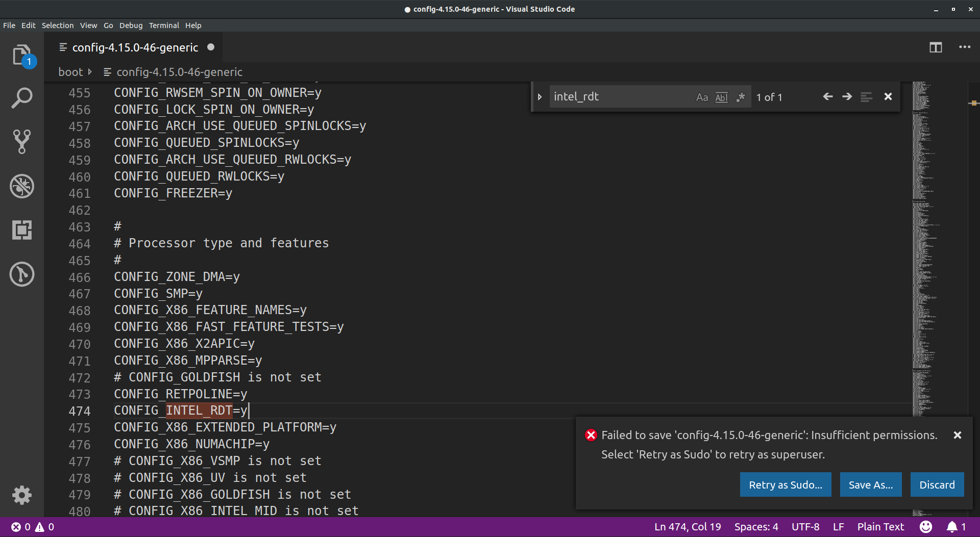Image resolution: width=980 pixels, height=537 pixels.
Task: Open the Explorer view in the activity bar
Action: (22, 55)
